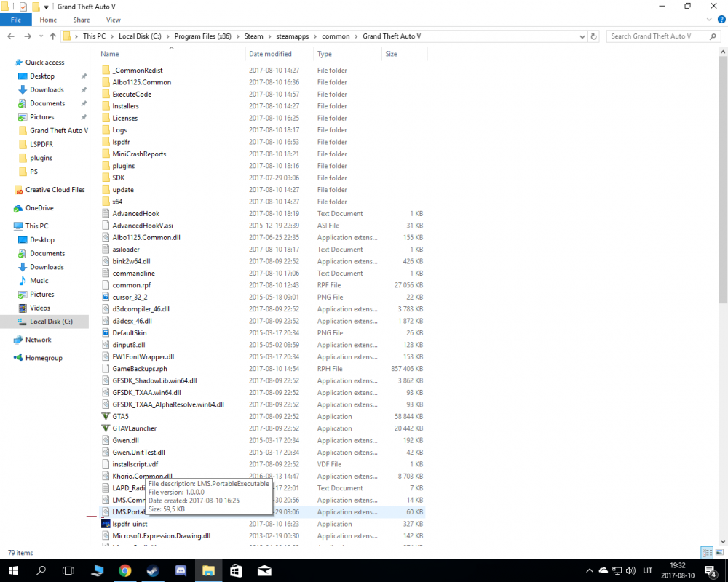This screenshot has height=582, width=728.
Task: Click the Program Files (x86) breadcrumb
Action: pos(203,36)
